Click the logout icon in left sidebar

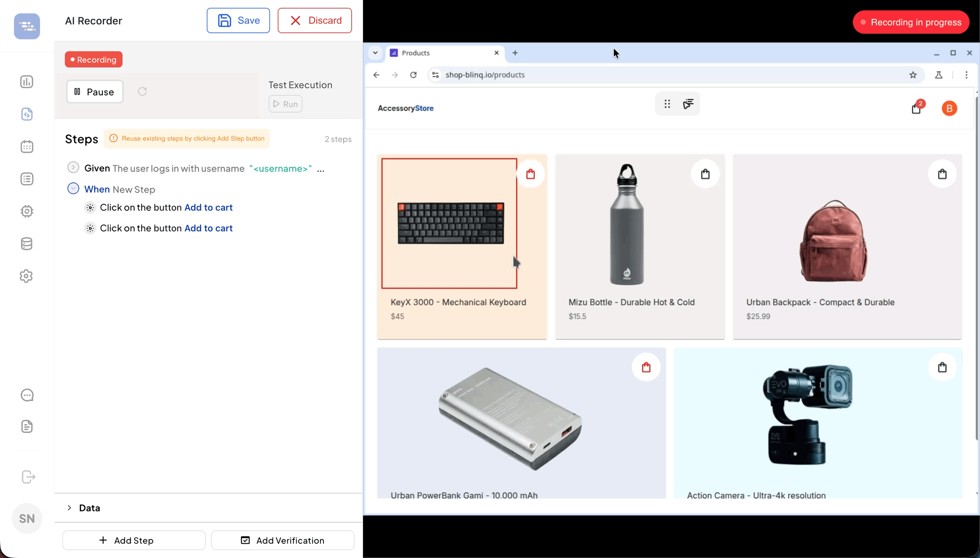(x=28, y=477)
